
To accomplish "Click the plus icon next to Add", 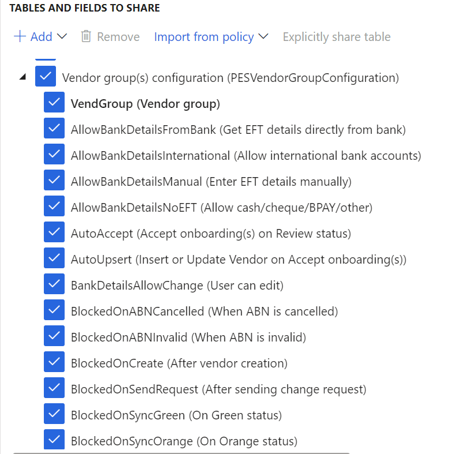I will (x=20, y=36).
